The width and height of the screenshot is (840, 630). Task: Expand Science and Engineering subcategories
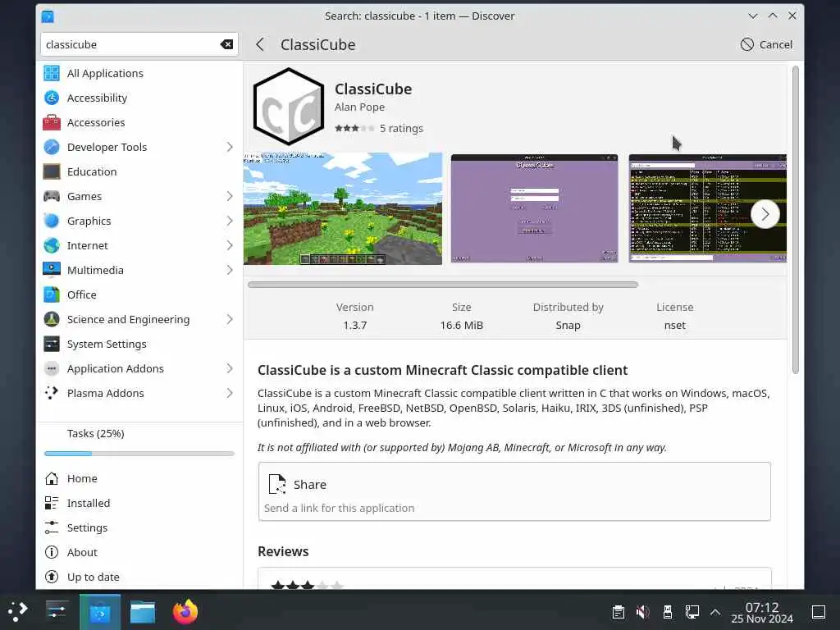(x=230, y=320)
